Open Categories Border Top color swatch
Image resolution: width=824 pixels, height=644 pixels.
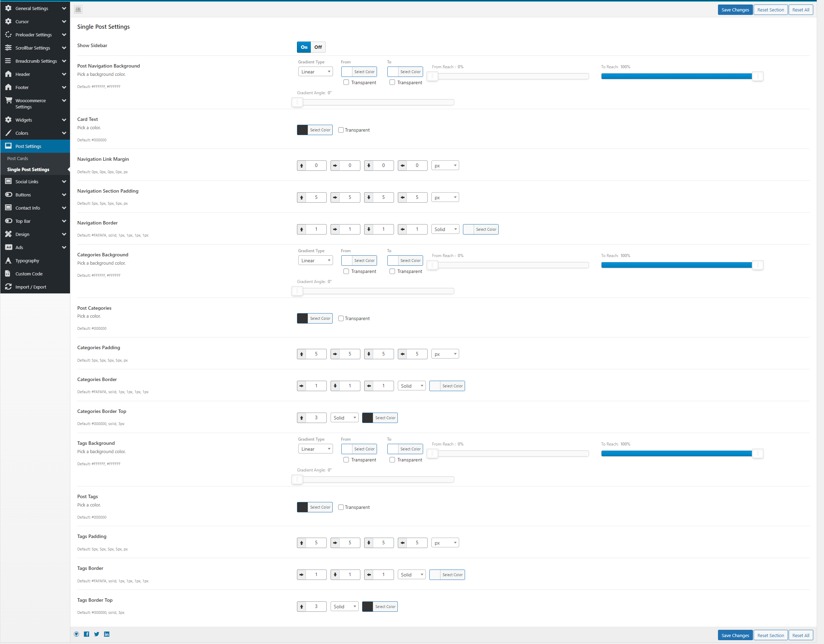[368, 418]
